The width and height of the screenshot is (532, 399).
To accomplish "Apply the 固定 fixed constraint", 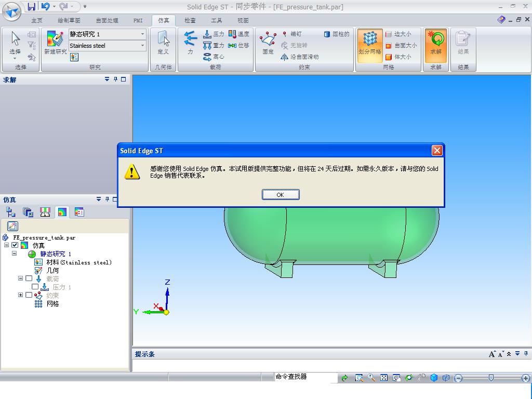I will [x=268, y=43].
